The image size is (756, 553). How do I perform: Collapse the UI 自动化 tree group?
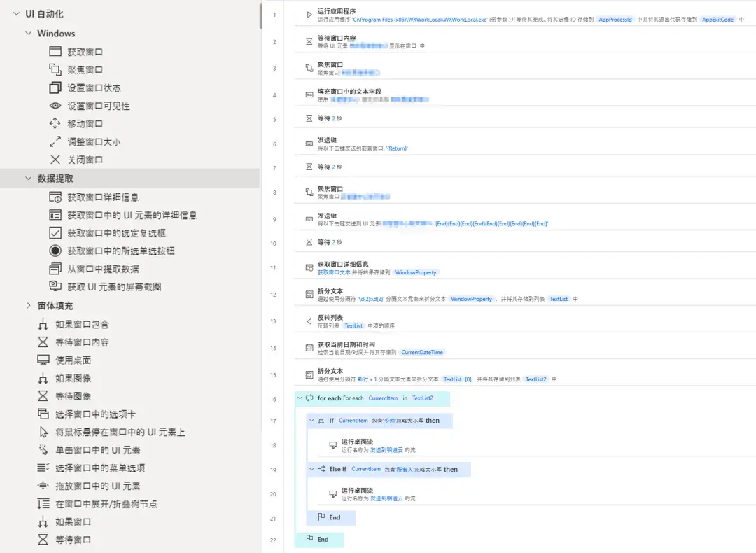tap(16, 14)
